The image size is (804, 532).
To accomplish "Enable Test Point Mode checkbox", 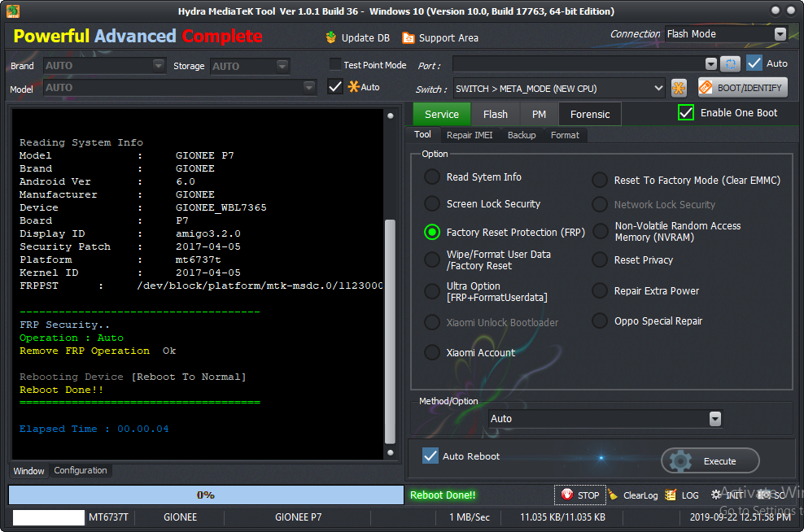I will point(334,64).
